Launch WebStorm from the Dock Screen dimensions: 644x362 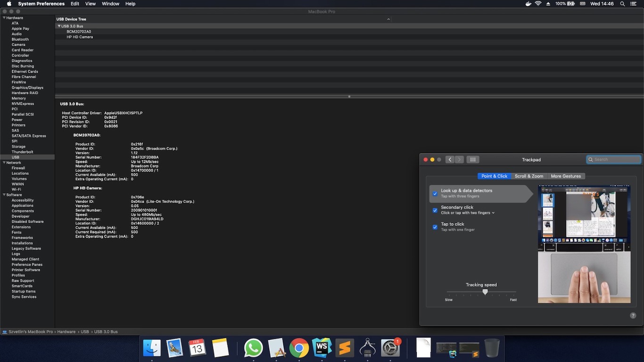tap(322, 348)
